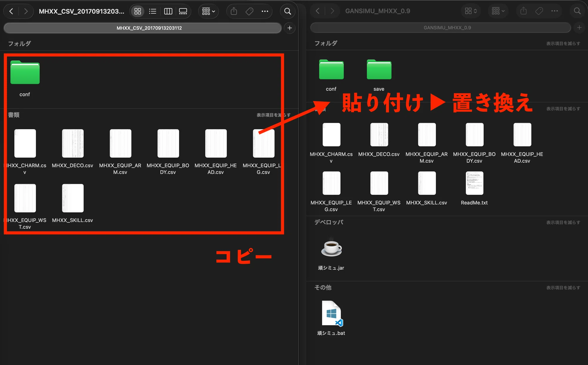The image size is (588, 365).
Task: Open the group-by dropdown in GANSIMU window
Action: 498,11
